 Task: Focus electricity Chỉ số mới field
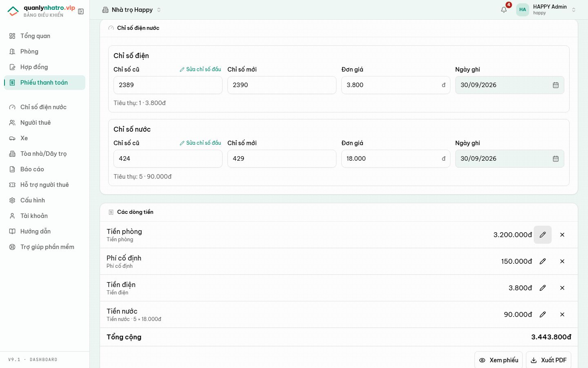point(282,85)
